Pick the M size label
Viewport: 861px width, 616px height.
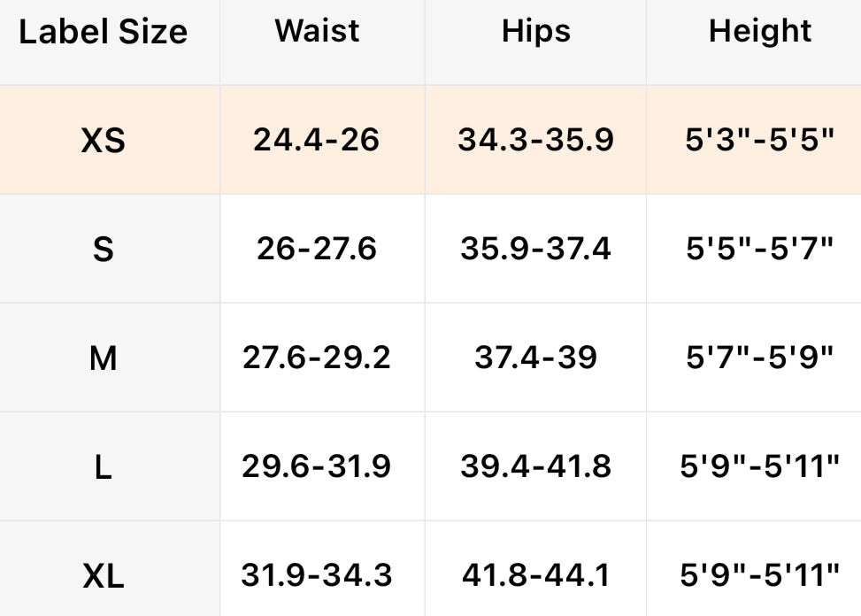pos(104,358)
